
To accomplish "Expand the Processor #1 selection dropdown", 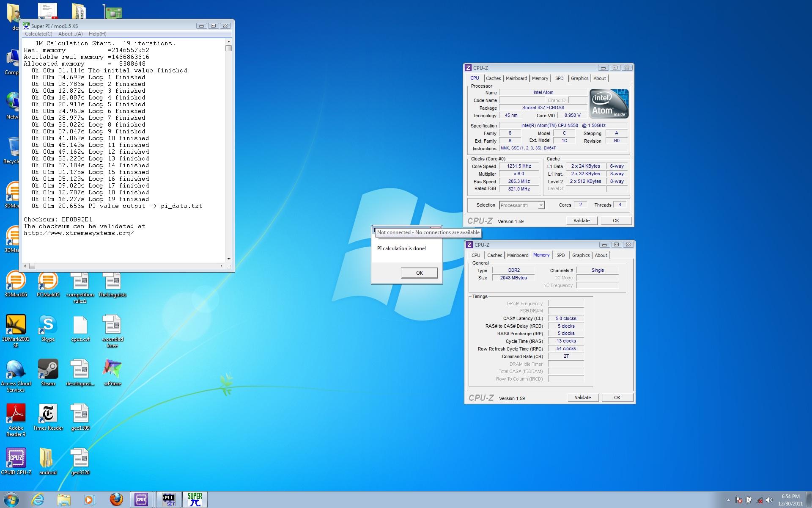I will pyautogui.click(x=540, y=205).
